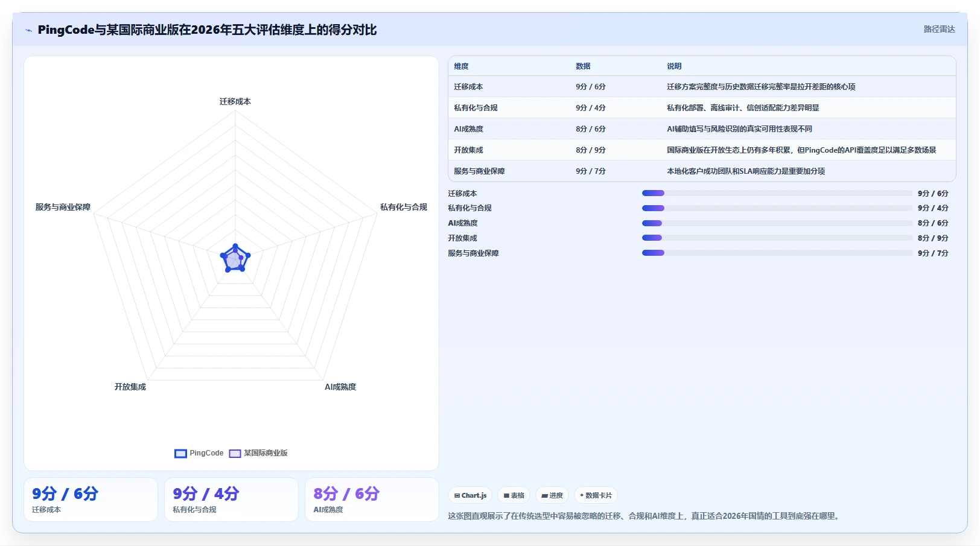980x546 pixels.
Task: Click the 私有化与合规 radar axis label
Action: point(403,207)
